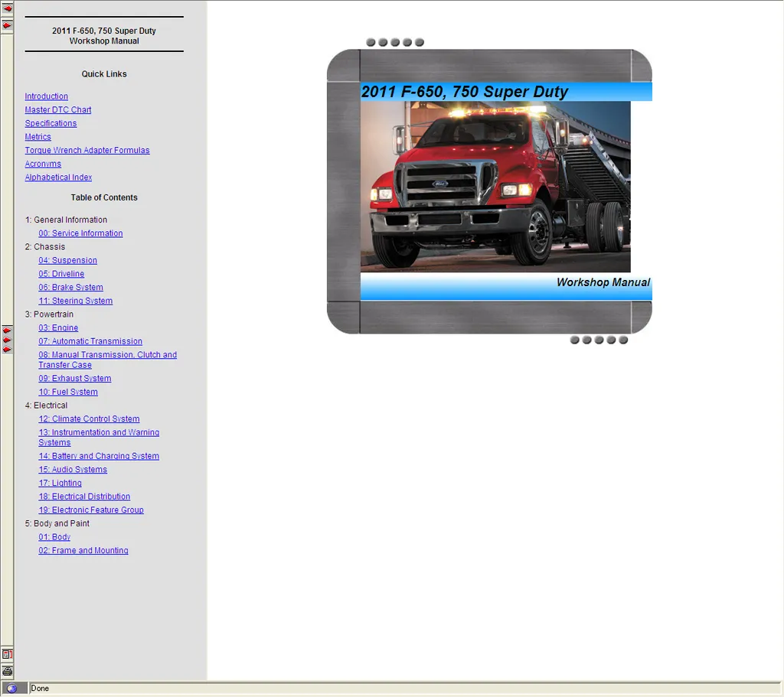Open 19: Electronic Feature Group

click(x=91, y=510)
